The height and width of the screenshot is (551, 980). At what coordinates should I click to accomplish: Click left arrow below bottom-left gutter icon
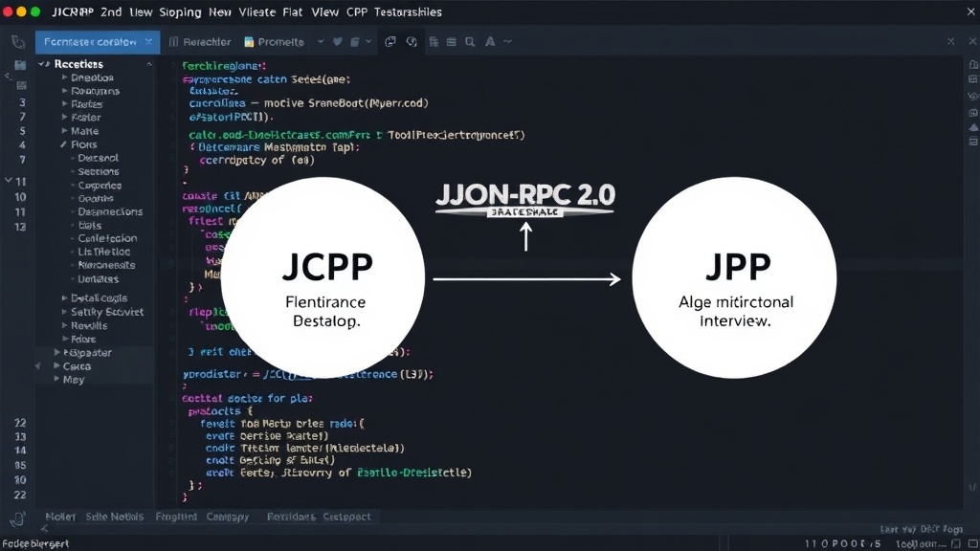point(44,529)
